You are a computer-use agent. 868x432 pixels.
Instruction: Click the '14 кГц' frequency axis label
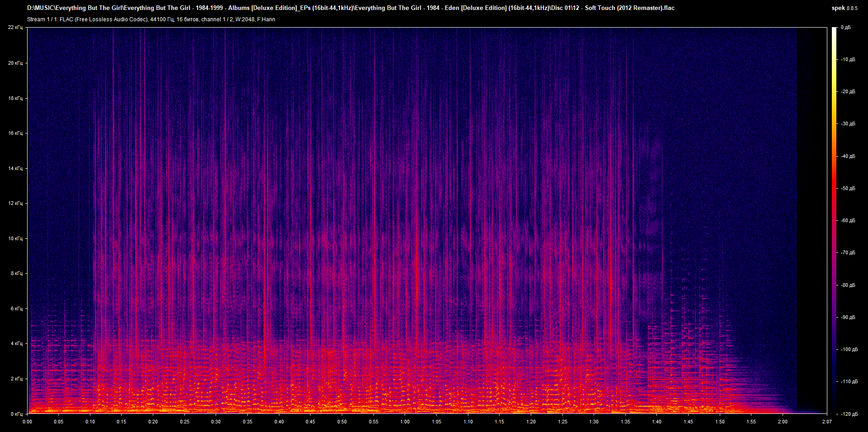15,168
